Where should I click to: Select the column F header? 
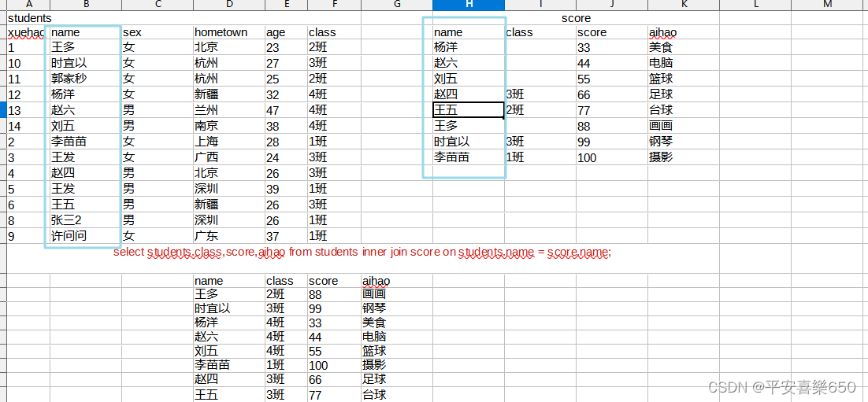tap(334, 5)
